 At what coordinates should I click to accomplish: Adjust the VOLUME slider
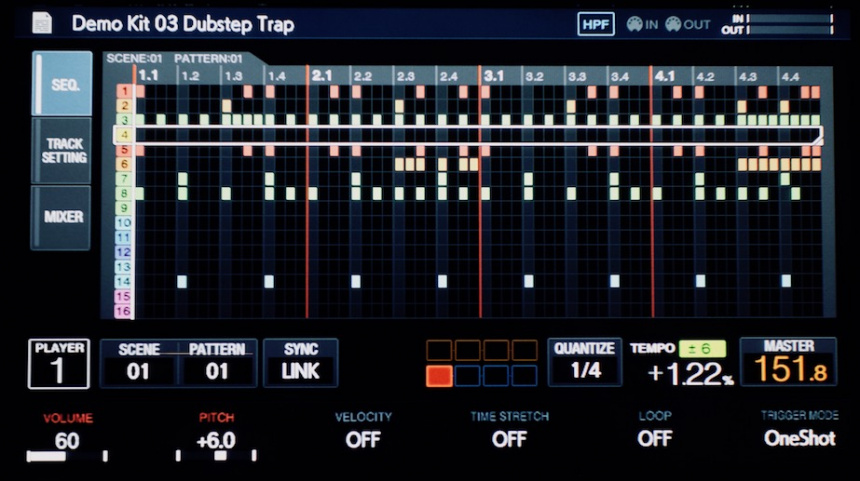coord(67,456)
